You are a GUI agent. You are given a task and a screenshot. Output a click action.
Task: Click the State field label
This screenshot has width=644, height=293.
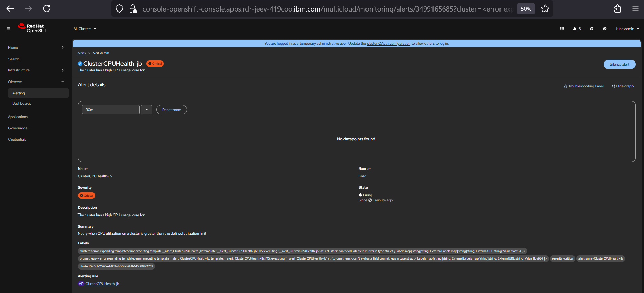tap(363, 187)
